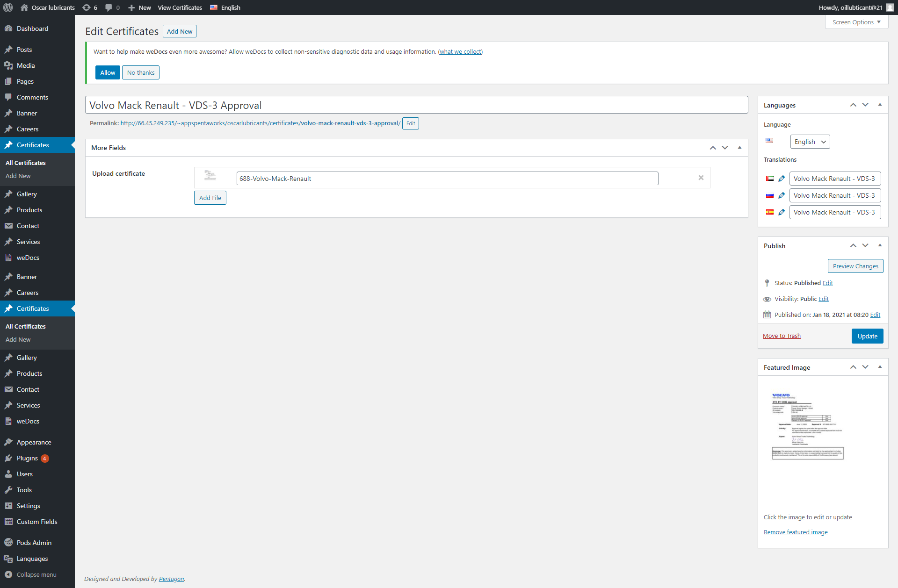Open 'what we collect' link
The image size is (898, 588).
click(x=460, y=51)
